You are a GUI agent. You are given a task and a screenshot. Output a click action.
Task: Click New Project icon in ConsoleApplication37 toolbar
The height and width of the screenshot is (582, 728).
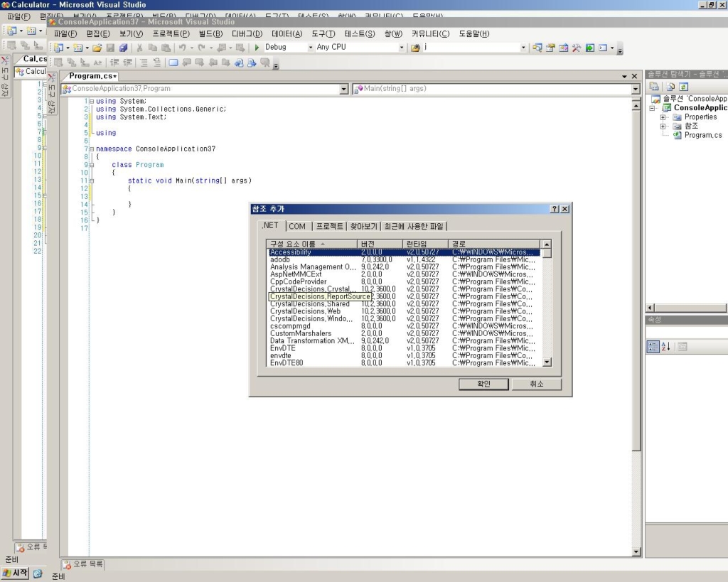[x=58, y=48]
